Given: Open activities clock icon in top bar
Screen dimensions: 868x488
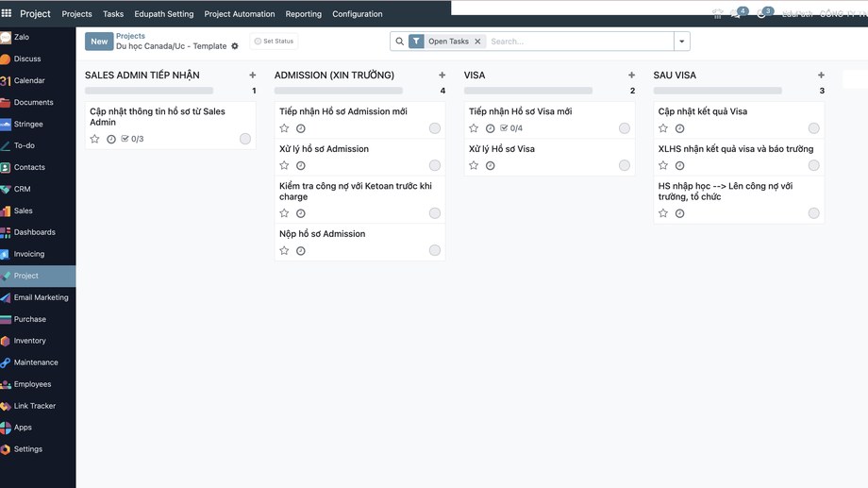Looking at the screenshot, I should pos(762,13).
